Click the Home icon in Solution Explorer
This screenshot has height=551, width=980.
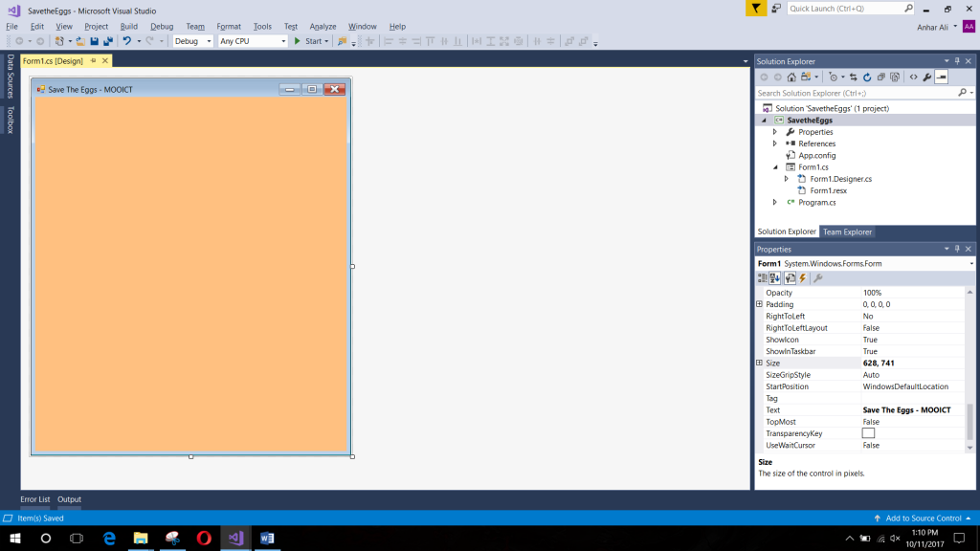coord(791,77)
